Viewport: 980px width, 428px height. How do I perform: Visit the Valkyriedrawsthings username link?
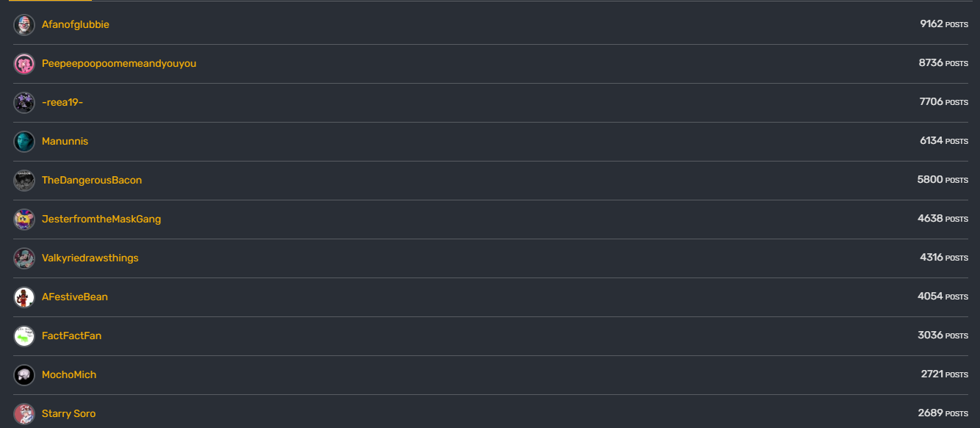click(90, 258)
